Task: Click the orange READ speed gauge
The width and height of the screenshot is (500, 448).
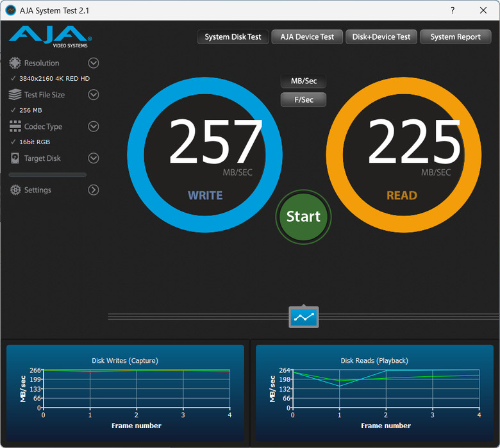Action: (x=404, y=155)
